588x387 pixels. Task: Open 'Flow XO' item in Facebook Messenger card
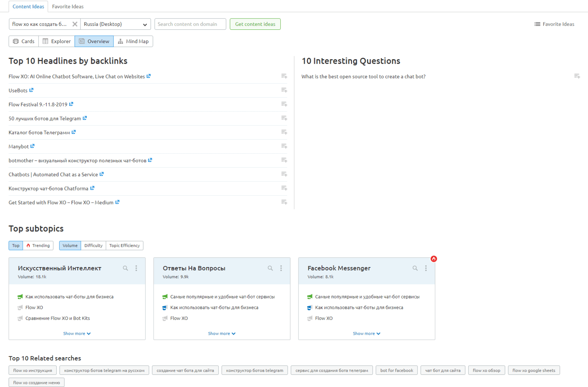pyautogui.click(x=324, y=318)
